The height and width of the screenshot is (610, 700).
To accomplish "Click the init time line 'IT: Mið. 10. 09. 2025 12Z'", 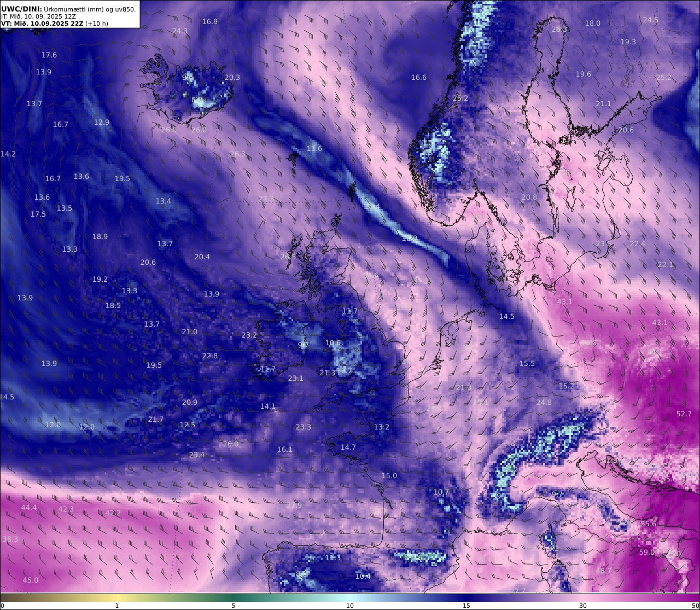I will click(37, 16).
